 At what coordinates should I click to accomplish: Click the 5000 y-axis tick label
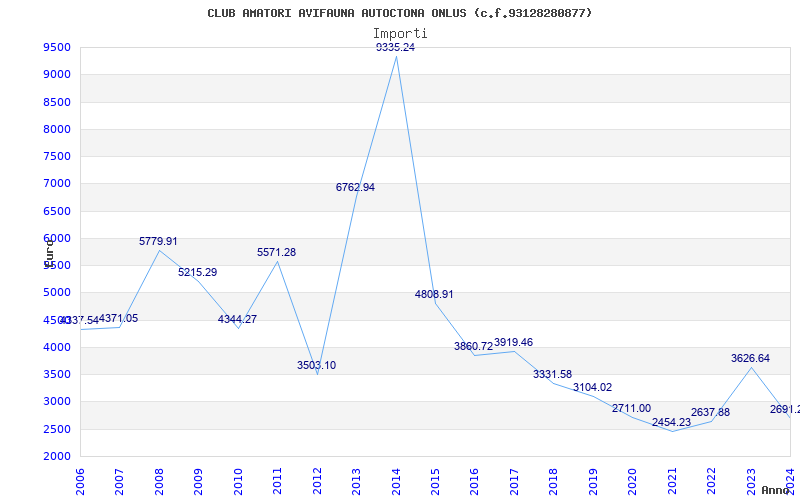coord(57,293)
